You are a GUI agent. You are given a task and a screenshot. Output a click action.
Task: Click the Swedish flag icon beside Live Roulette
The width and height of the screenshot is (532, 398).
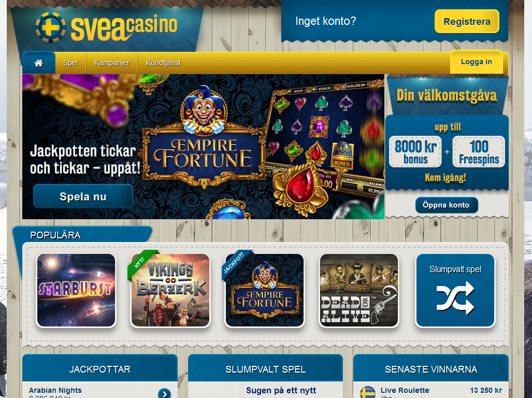pyautogui.click(x=368, y=393)
